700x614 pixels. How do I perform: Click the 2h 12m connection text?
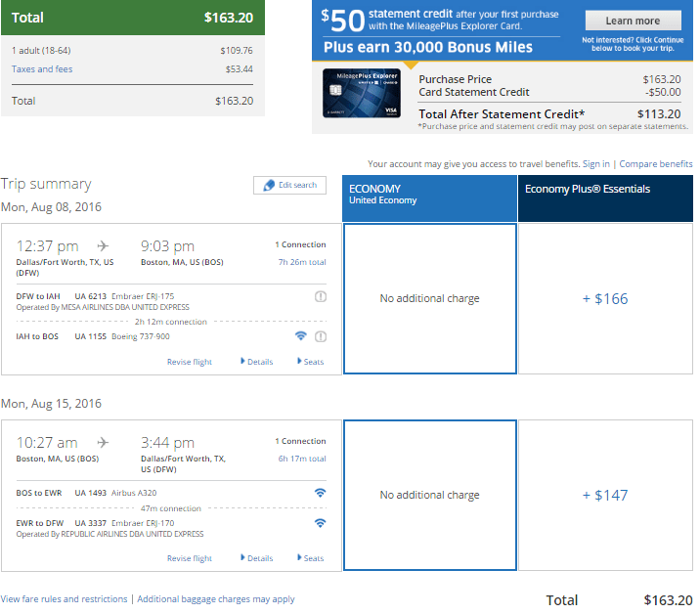[171, 322]
